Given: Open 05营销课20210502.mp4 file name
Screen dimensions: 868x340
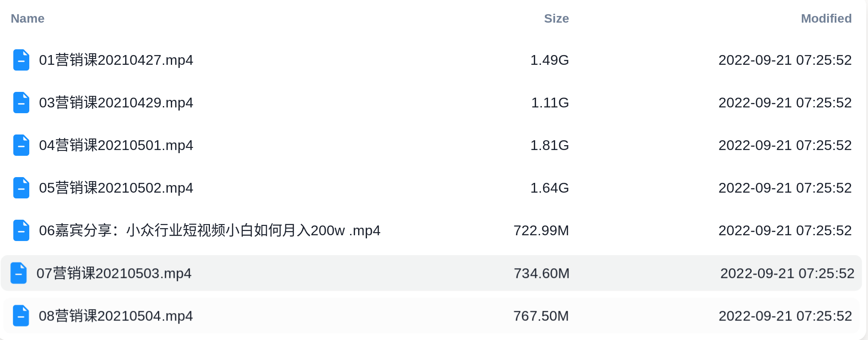Looking at the screenshot, I should pos(116,188).
